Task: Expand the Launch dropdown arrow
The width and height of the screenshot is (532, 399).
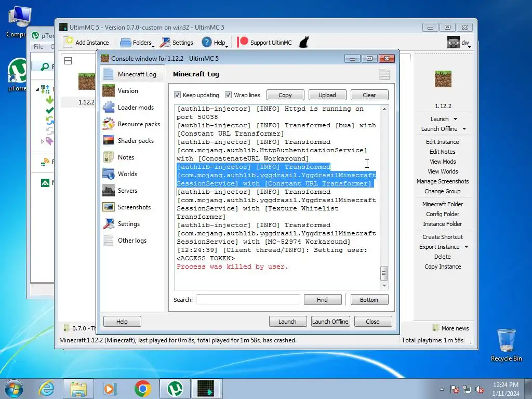Action: (455, 119)
